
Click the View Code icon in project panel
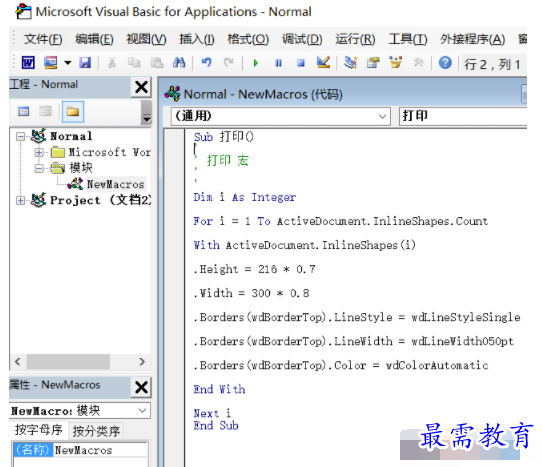[x=24, y=112]
